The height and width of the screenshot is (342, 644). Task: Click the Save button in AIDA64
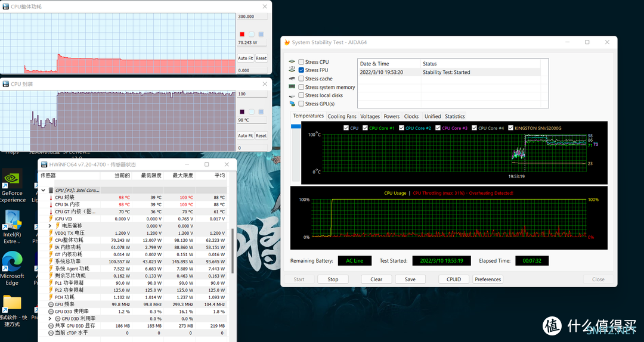coord(410,279)
